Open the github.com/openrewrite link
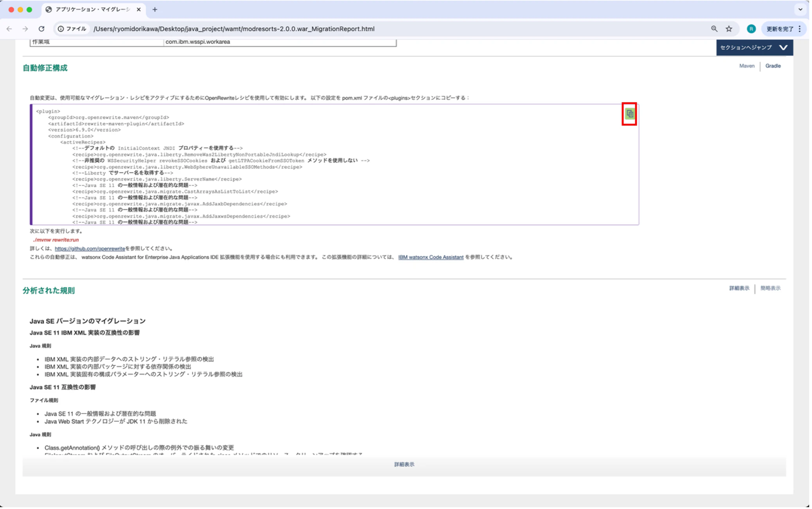 [x=90, y=249]
